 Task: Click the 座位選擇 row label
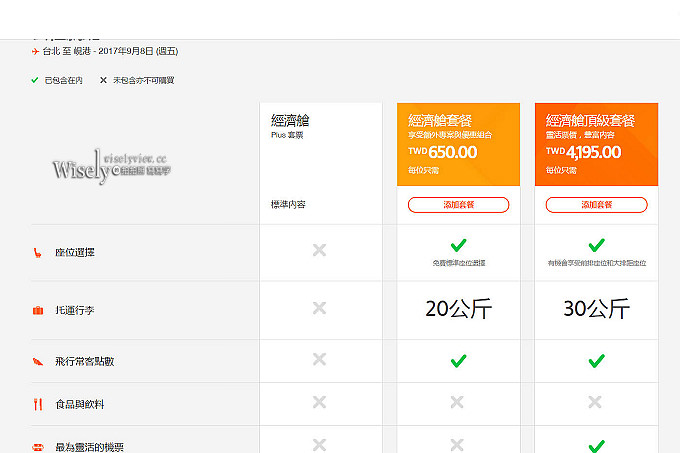pos(75,253)
